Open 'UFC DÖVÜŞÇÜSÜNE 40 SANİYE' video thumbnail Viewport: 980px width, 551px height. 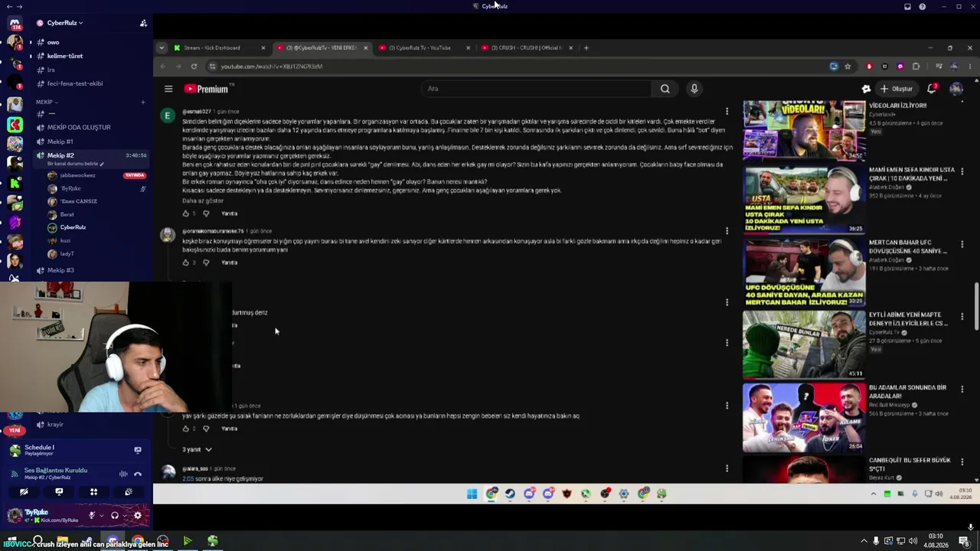point(804,272)
